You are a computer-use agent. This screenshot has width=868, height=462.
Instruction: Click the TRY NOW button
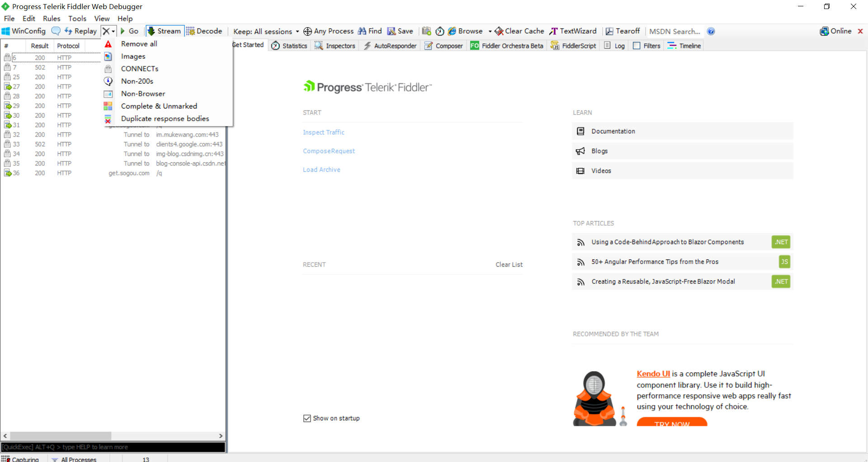point(672,423)
